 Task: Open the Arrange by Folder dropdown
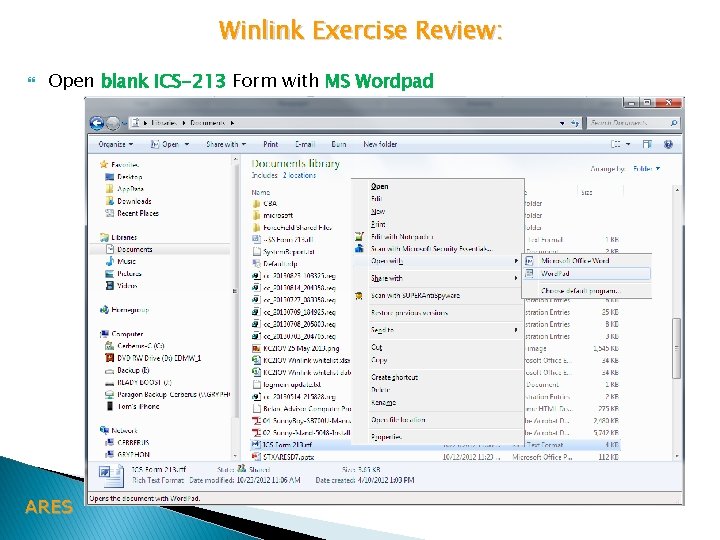click(x=646, y=169)
